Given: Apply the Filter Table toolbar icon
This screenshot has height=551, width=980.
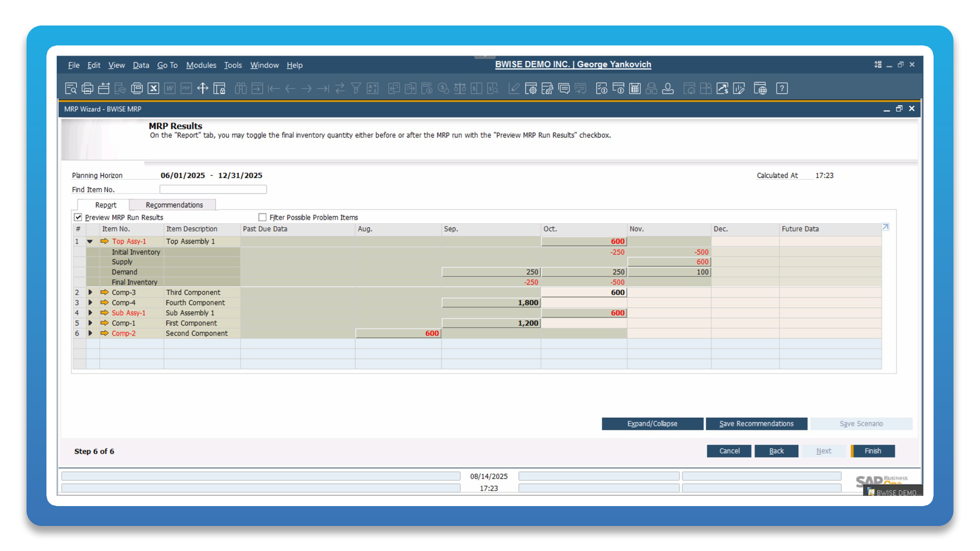Looking at the screenshot, I should click(x=356, y=88).
